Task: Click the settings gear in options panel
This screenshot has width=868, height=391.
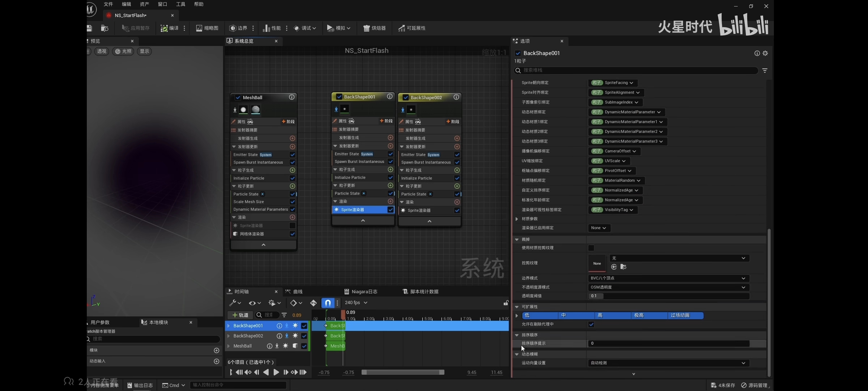Action: click(765, 53)
